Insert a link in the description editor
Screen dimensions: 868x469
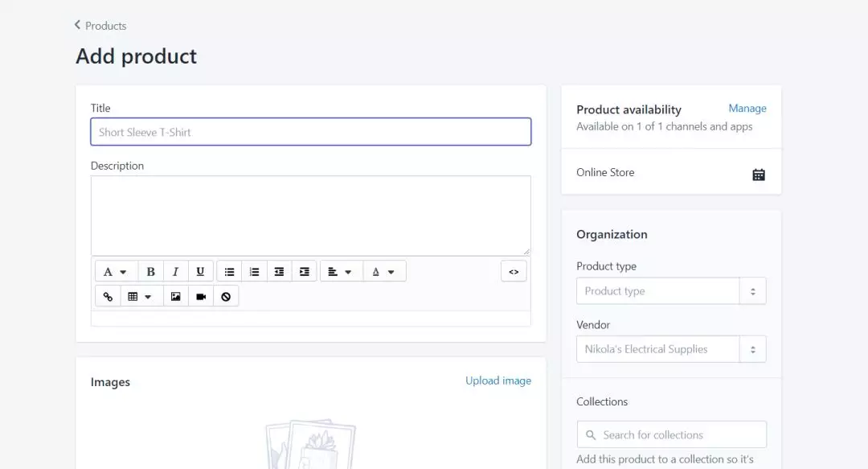click(x=108, y=295)
